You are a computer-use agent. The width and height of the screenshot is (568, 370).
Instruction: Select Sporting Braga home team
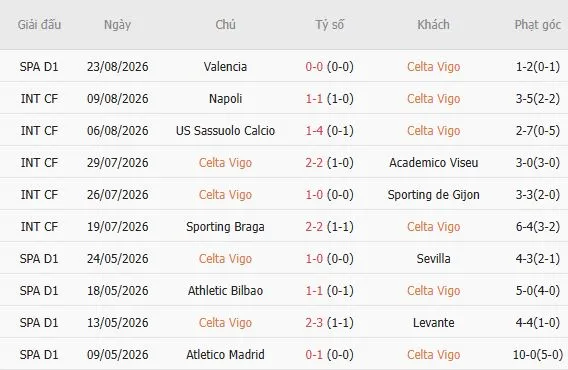tap(225, 226)
